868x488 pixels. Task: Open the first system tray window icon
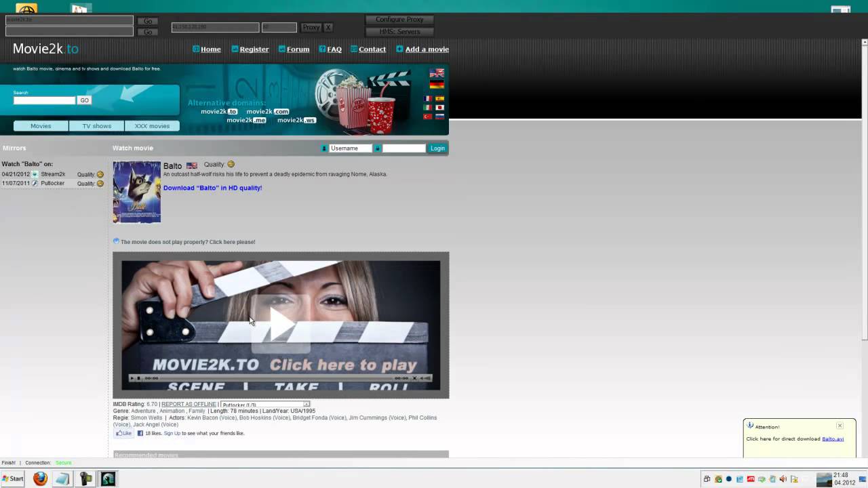pyautogui.click(x=707, y=479)
